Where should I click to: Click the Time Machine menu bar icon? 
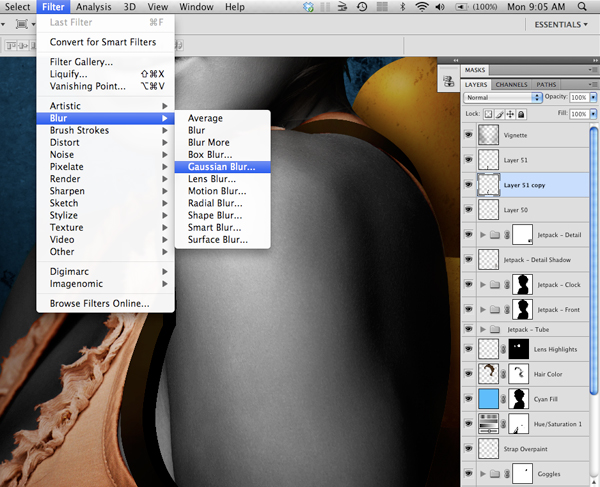362,7
